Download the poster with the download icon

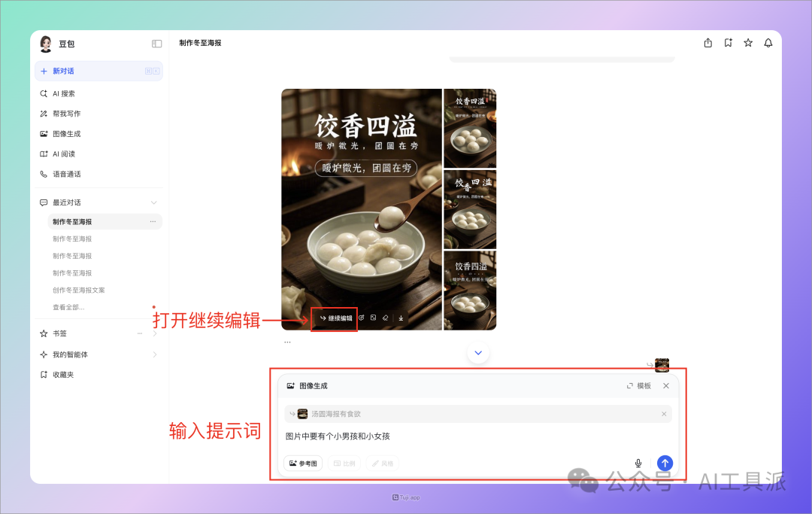pyautogui.click(x=401, y=318)
